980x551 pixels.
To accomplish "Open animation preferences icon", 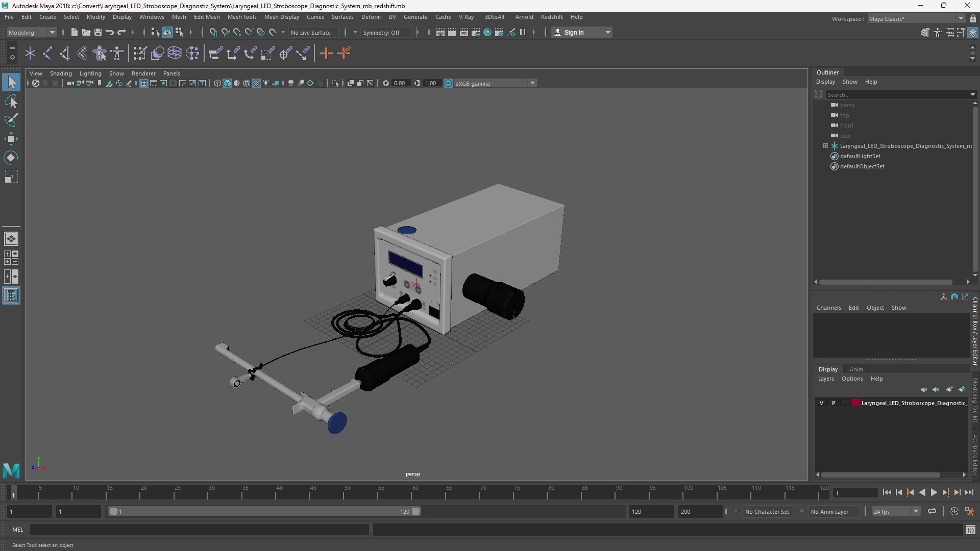I will pos(969,511).
